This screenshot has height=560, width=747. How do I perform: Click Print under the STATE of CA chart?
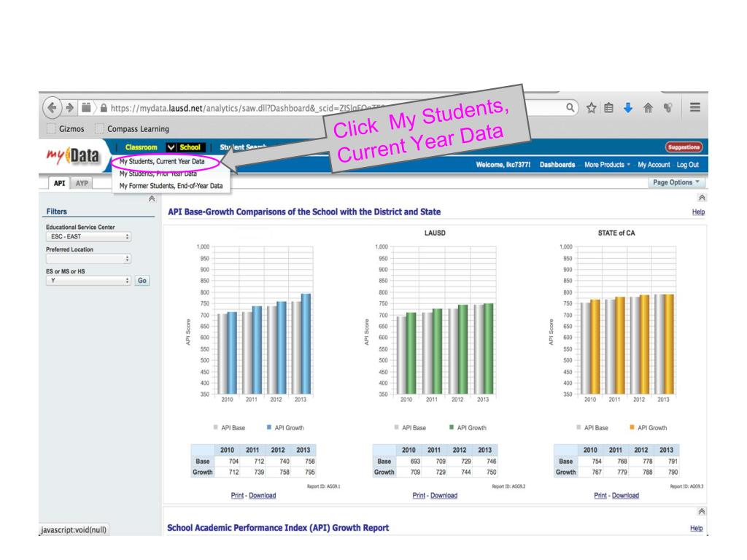[600, 495]
